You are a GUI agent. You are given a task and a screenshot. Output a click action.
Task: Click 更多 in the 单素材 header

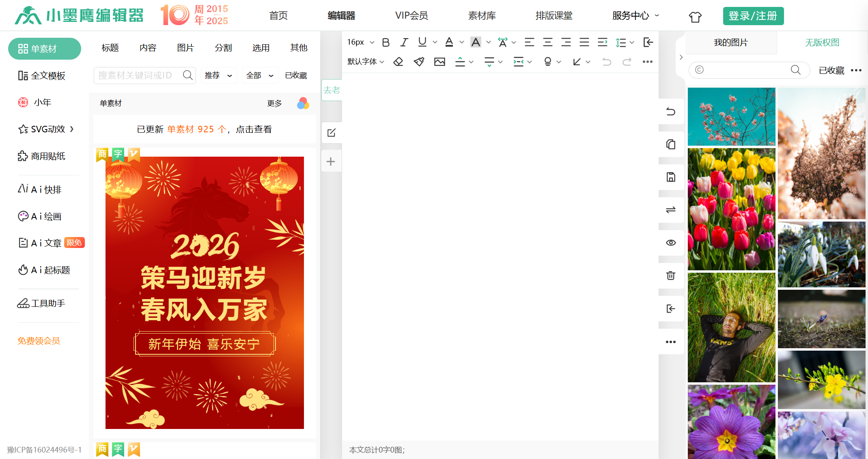(x=274, y=103)
